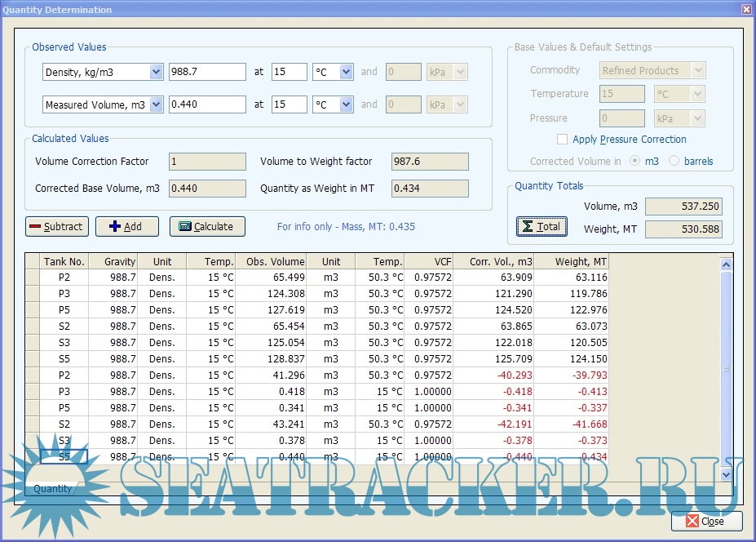The height and width of the screenshot is (542, 756).
Task: Click the measured volume field showing 0.440
Action: 207,104
